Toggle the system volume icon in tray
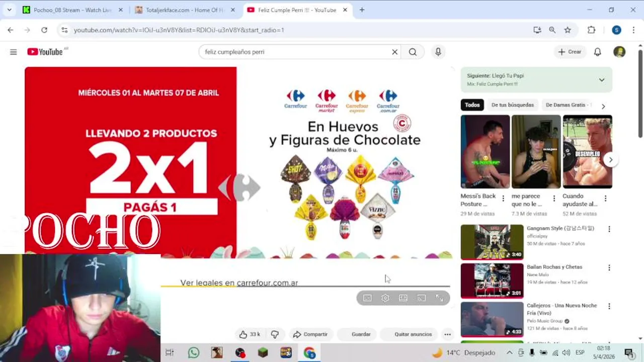 (566, 353)
